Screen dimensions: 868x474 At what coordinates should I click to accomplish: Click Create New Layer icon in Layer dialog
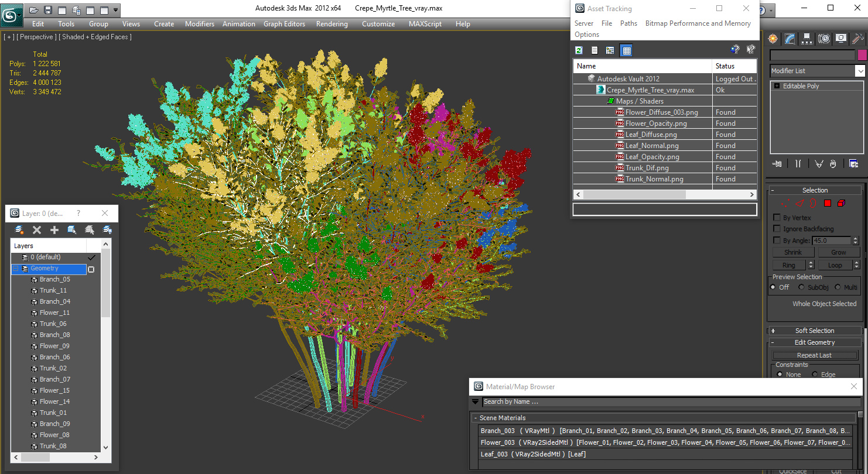coord(19,230)
